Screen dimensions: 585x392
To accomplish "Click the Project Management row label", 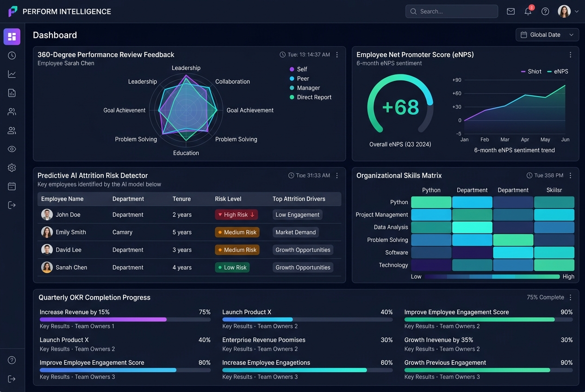I will coord(382,214).
